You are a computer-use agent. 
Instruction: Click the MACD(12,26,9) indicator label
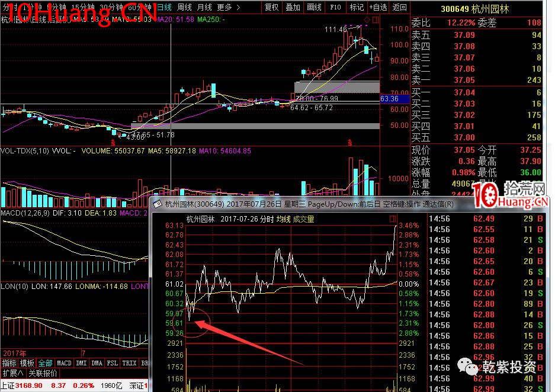26,213
